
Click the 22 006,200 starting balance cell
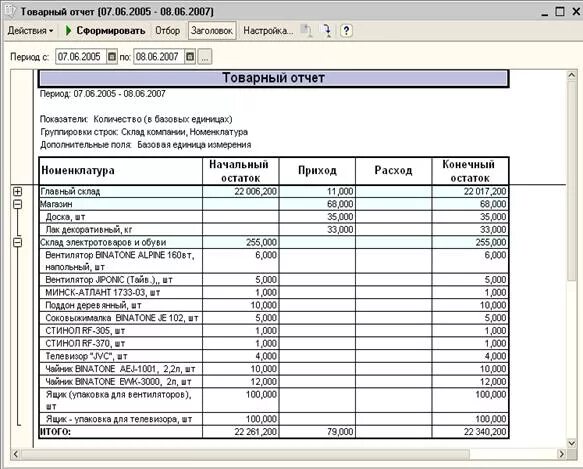[241, 192]
